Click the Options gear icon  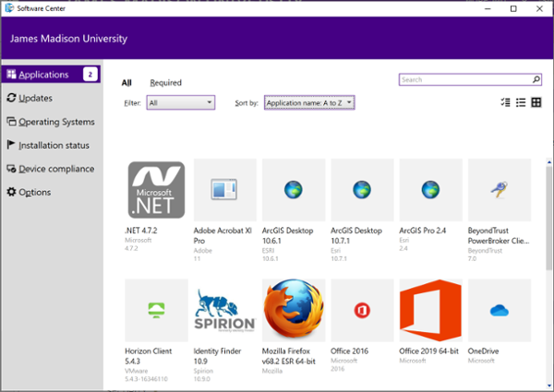pyautogui.click(x=11, y=192)
